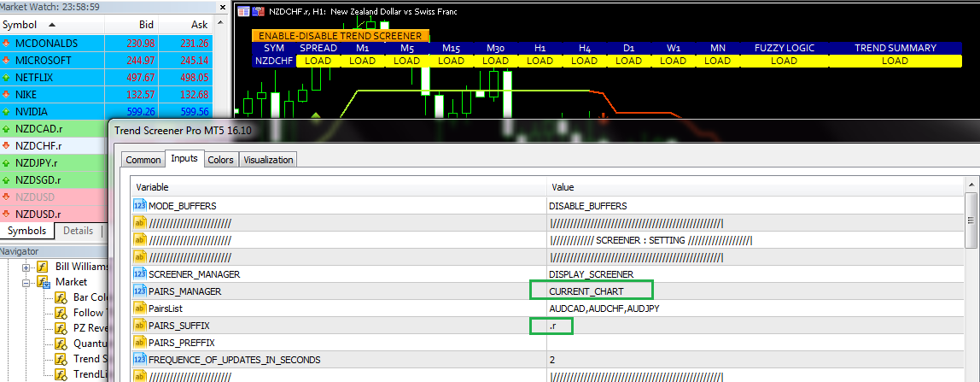Click ENABLE-DISABLE TREND SCREENER button on chart
Screen dimensions: 980x382
tap(341, 36)
